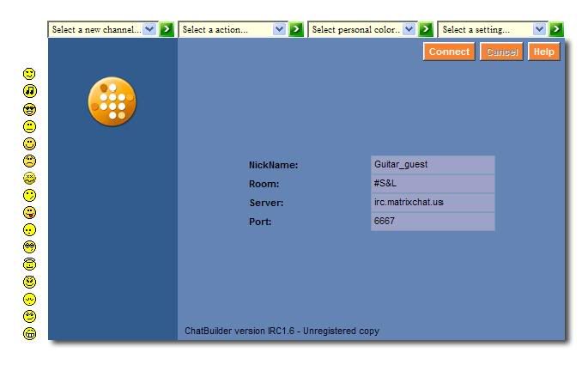The height and width of the screenshot is (365, 588).
Task: Open the 'Select a new channel' dropdown
Action: (x=102, y=29)
